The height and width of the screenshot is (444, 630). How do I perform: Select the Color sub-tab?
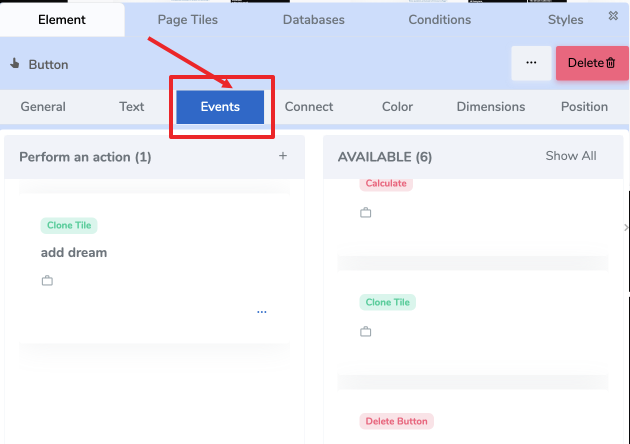[x=397, y=107]
